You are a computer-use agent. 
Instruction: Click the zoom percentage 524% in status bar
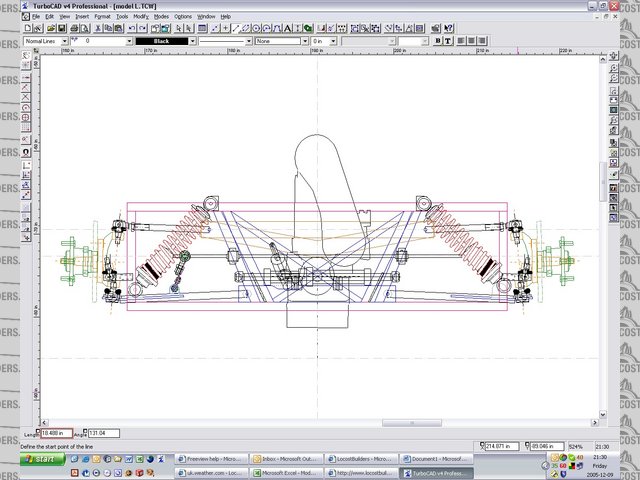point(576,447)
